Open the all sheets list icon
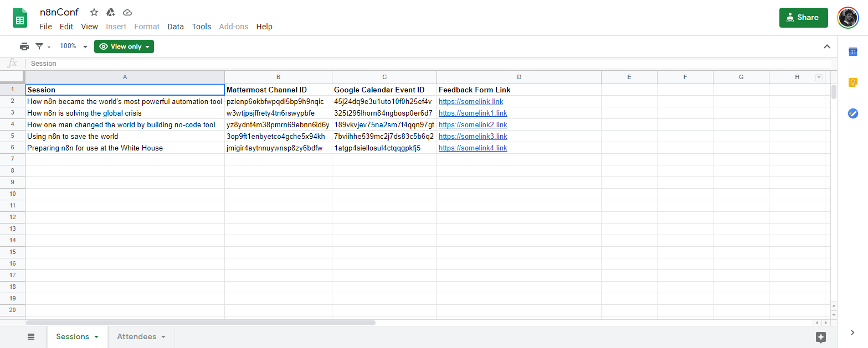The image size is (868, 348). [31, 336]
